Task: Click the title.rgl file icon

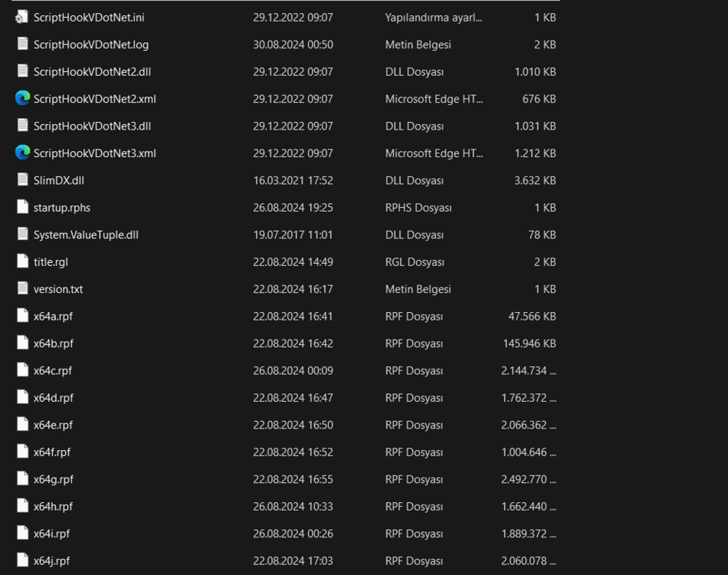Action: point(22,261)
